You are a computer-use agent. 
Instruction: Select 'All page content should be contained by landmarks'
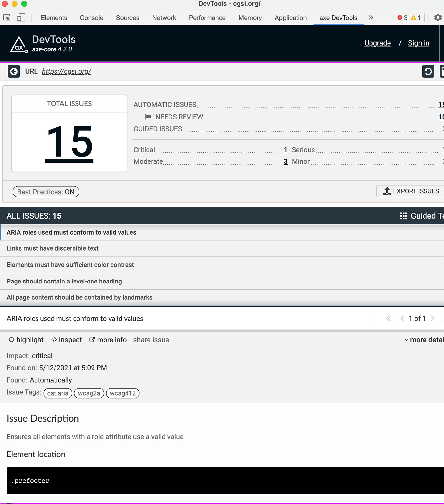222,297
